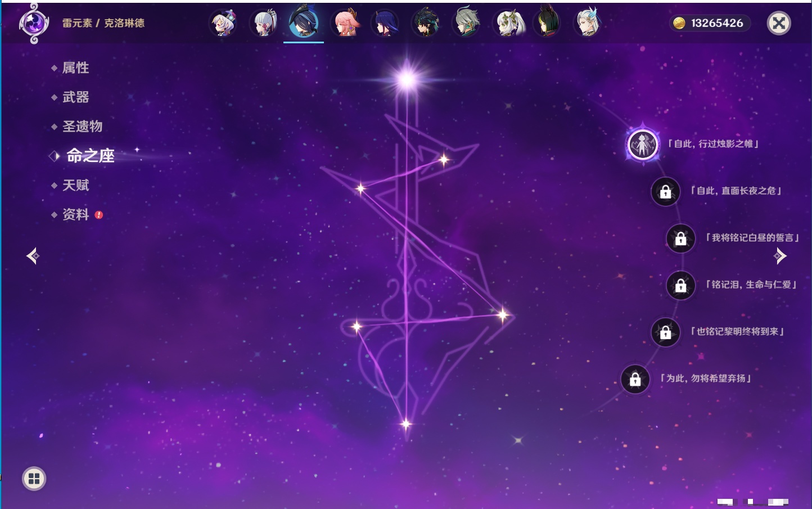
Task: Switch to the purple-haired Raiden Shogun avatar
Action: pyautogui.click(x=385, y=23)
